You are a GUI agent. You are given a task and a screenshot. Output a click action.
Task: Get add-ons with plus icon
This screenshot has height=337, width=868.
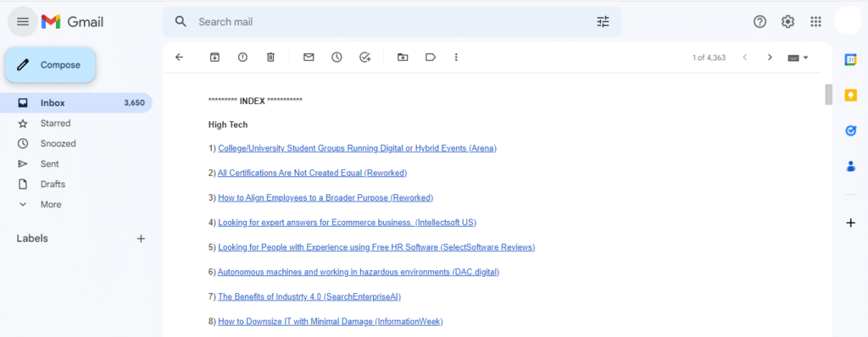point(850,223)
